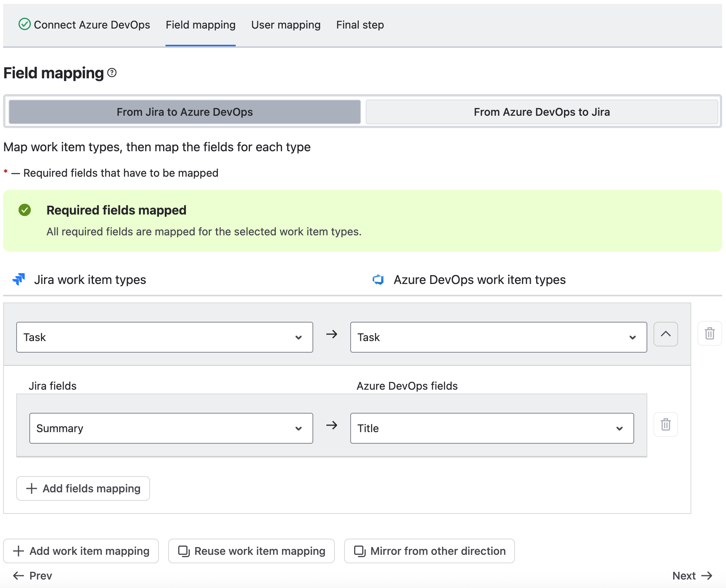
Task: Click the green Required fields mapped checkmark
Action: [x=25, y=210]
